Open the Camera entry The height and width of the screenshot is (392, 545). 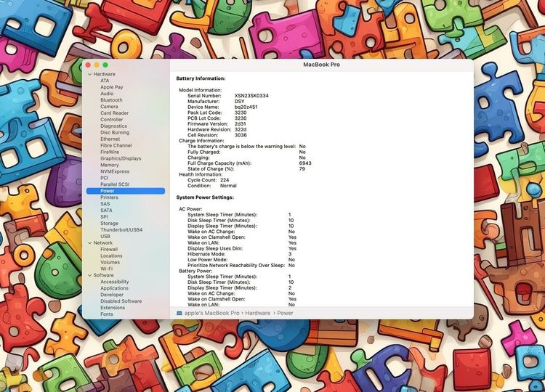point(109,107)
